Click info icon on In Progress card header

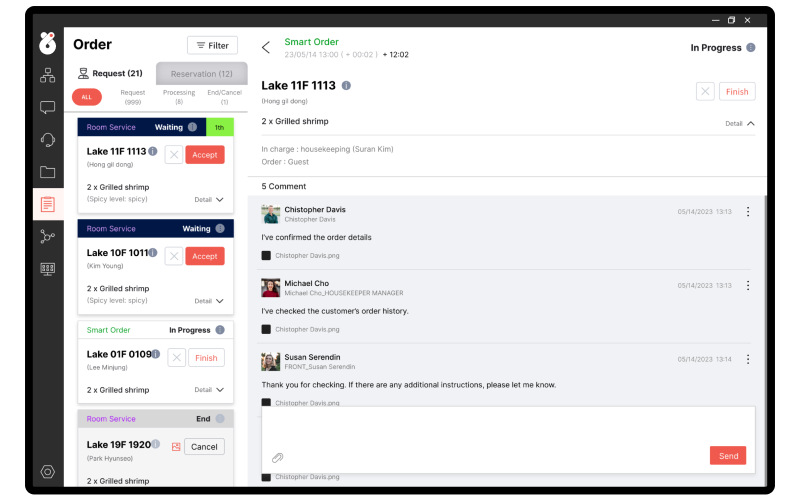tap(220, 330)
